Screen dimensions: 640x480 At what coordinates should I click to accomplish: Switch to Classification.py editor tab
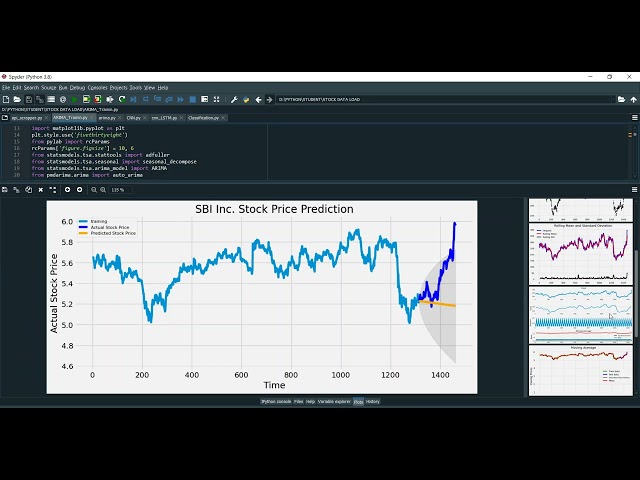point(203,118)
